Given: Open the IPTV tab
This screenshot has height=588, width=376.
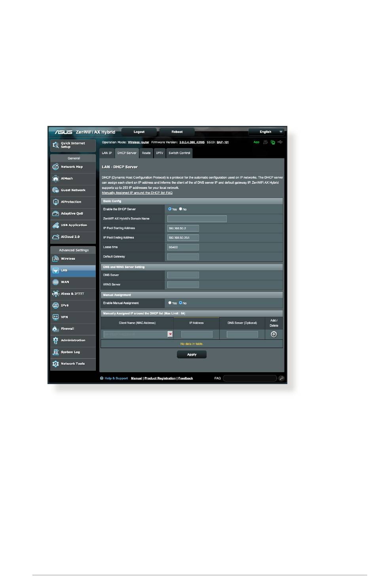Looking at the screenshot, I should pyautogui.click(x=160, y=153).
